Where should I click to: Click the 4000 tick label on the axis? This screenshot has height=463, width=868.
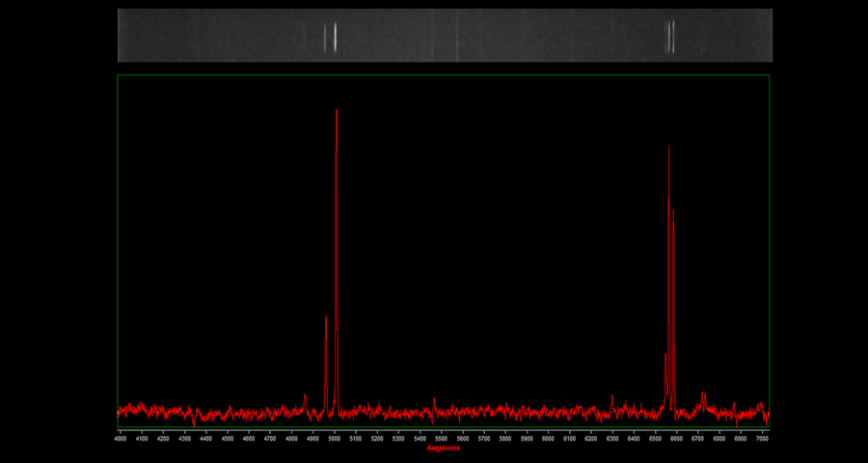[x=121, y=439]
